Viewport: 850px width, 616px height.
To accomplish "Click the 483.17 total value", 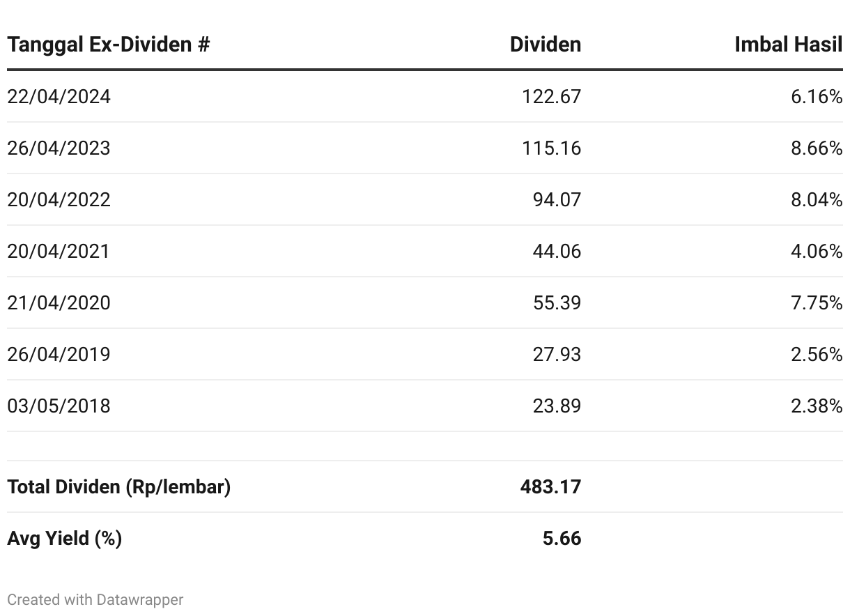I will [550, 486].
